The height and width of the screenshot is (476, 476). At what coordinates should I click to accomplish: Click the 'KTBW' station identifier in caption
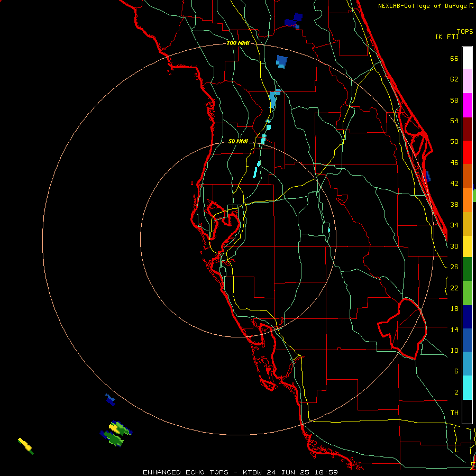point(253,472)
